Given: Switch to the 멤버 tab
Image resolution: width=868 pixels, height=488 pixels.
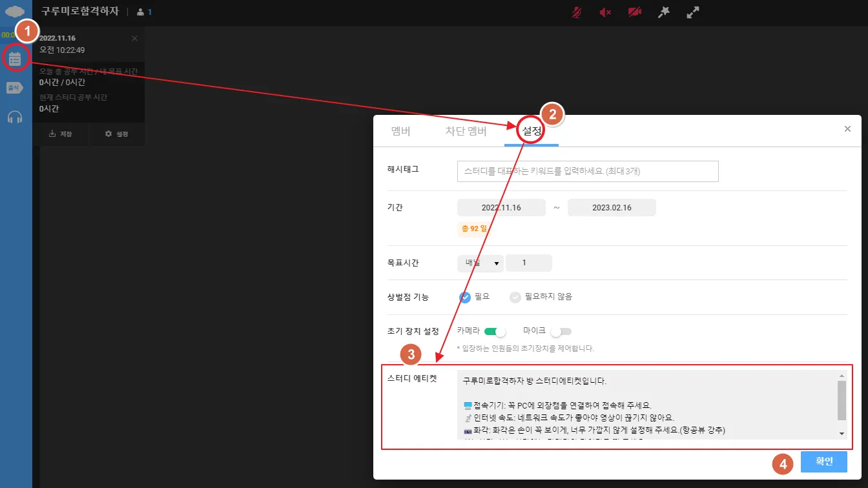Looking at the screenshot, I should click(x=400, y=131).
